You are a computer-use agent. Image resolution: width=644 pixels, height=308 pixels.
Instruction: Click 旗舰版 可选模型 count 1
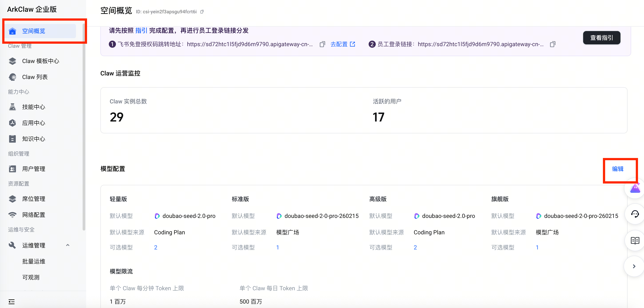coord(537,247)
